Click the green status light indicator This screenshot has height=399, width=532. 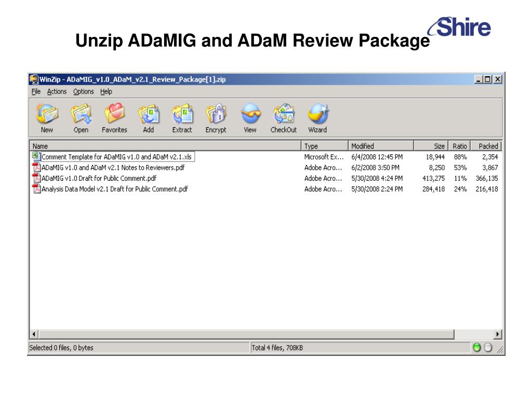tap(477, 348)
